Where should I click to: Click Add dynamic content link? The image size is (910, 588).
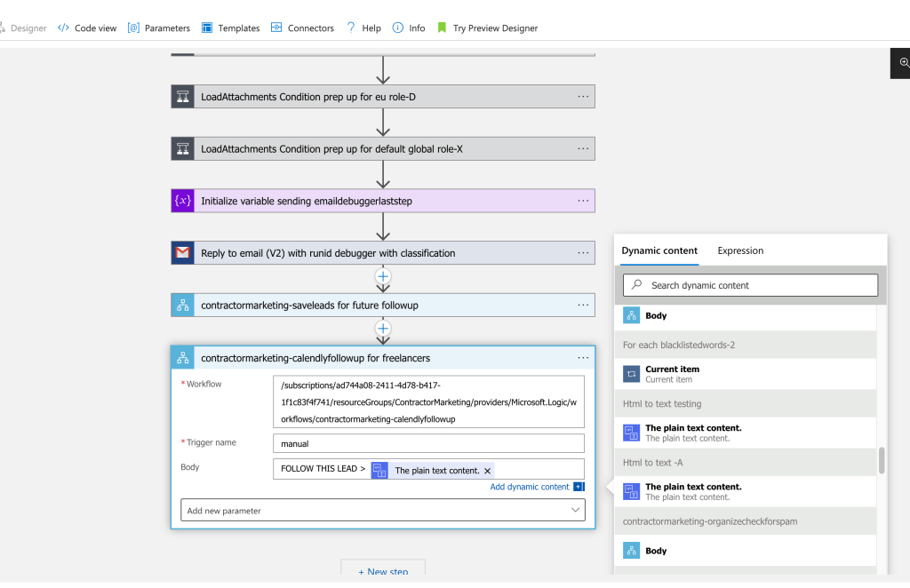point(530,487)
